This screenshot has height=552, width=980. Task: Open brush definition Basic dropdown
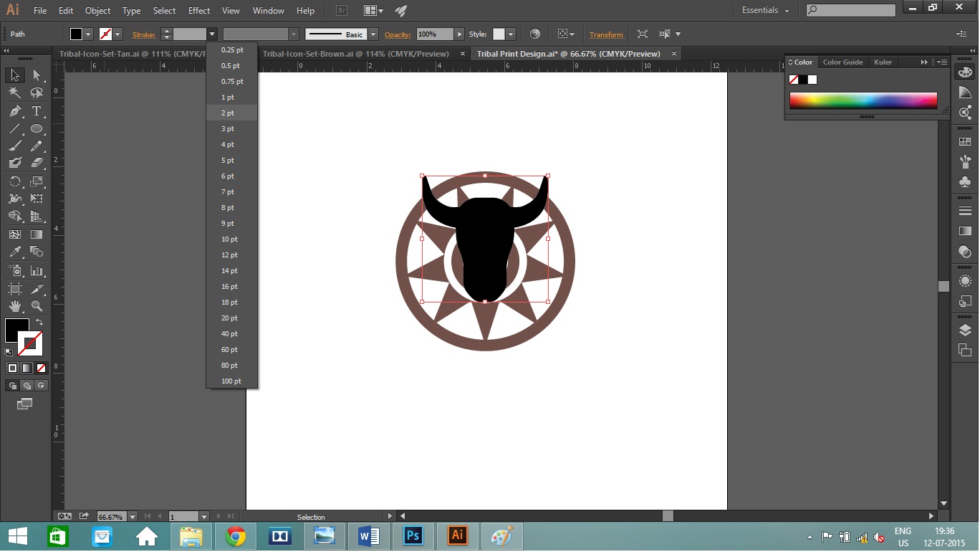click(373, 34)
